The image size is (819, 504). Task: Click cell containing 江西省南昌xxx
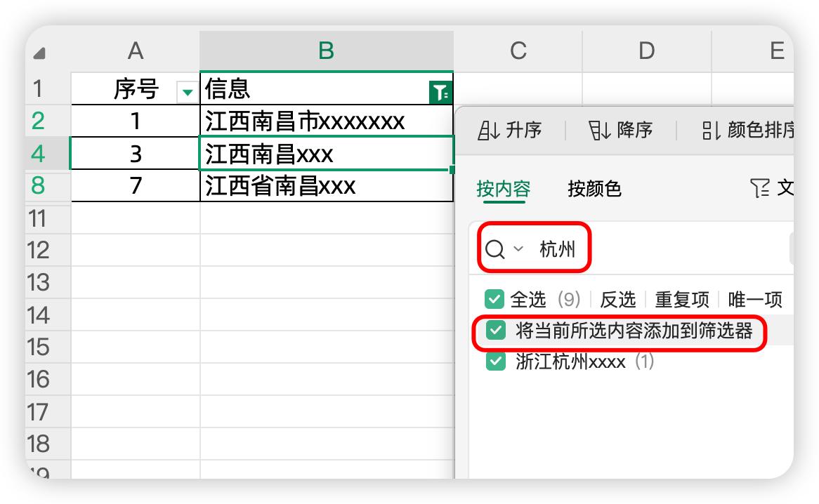point(327,186)
